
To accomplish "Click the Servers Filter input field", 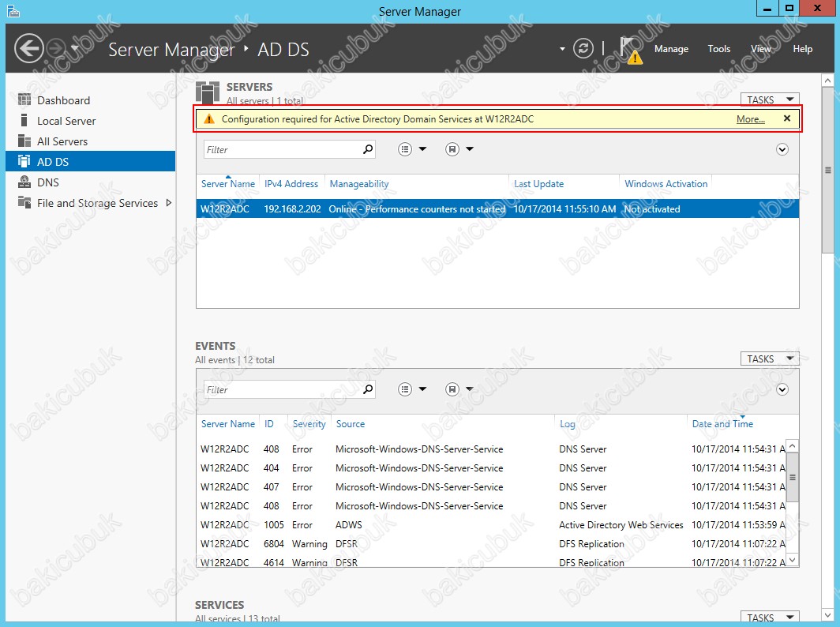I will tap(283, 149).
